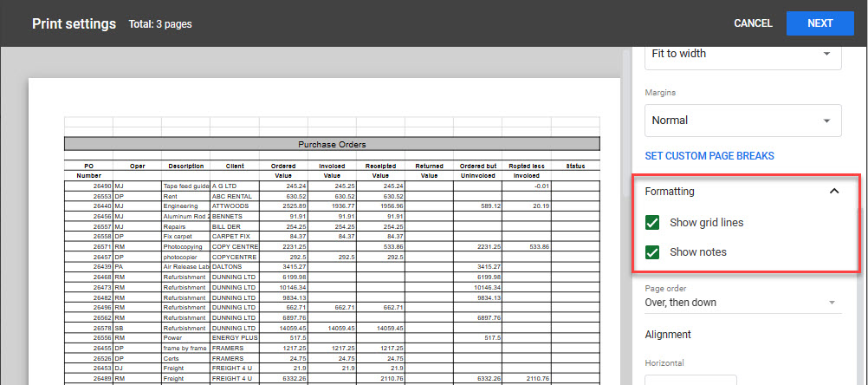Toggle the Show notes checkbox
The image size is (868, 385).
[654, 252]
